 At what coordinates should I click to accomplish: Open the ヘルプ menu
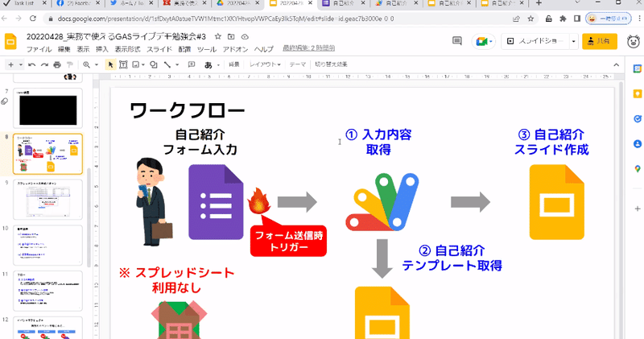pyautogui.click(x=264, y=49)
